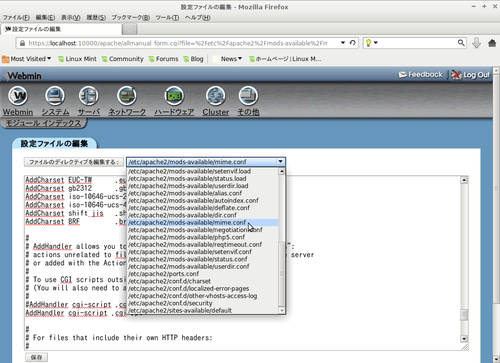The image size is (500, 363).
Task: Select conf.d/charset in the file list
Action: [x=203, y=281]
